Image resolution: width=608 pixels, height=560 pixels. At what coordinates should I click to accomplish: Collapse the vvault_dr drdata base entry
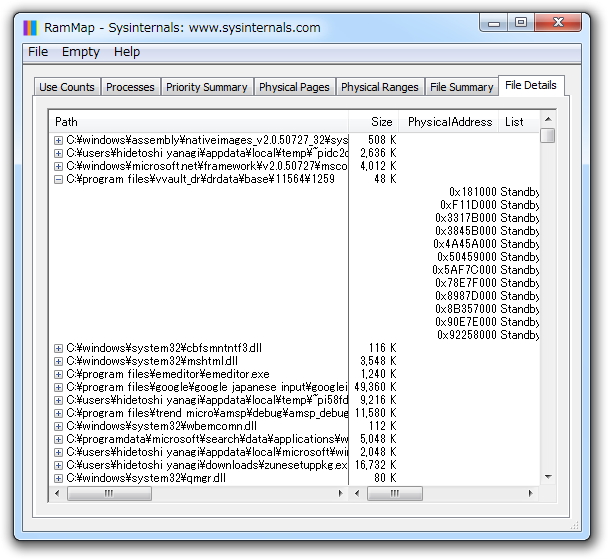pyautogui.click(x=58, y=179)
